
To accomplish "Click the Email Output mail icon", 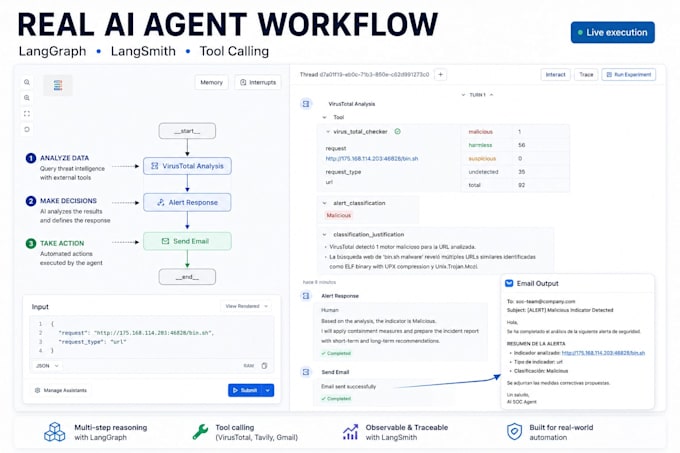I will (509, 284).
